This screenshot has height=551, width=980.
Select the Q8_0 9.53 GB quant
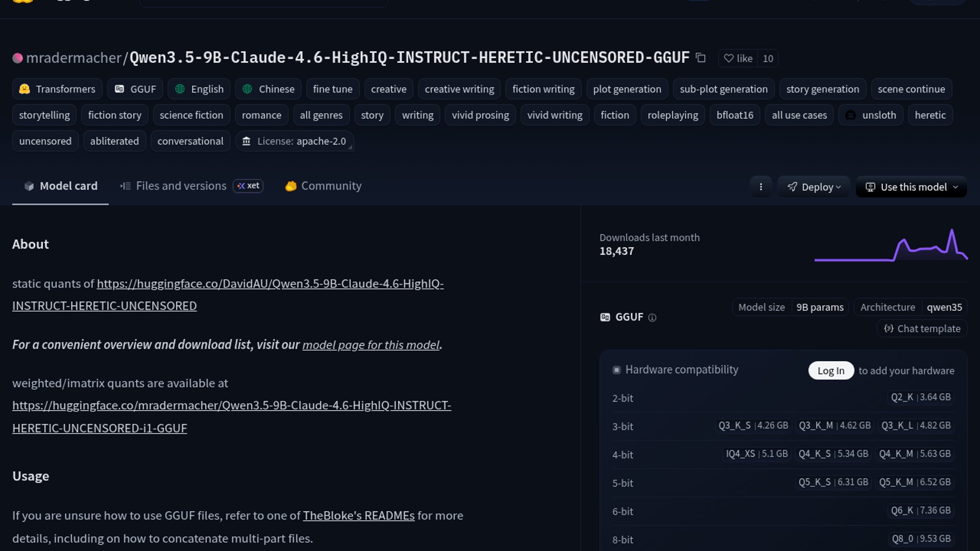921,539
